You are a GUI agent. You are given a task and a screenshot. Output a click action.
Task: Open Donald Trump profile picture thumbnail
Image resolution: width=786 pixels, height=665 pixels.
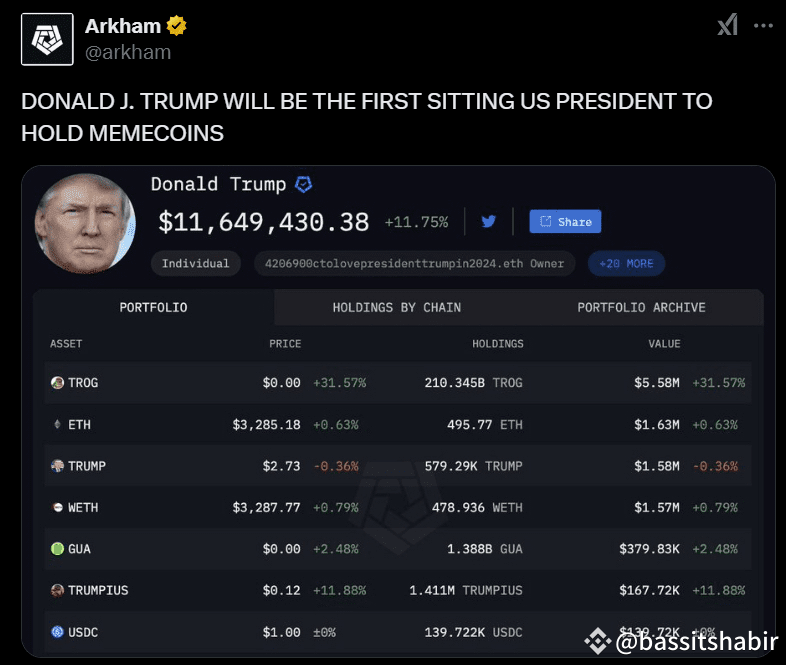coord(85,224)
